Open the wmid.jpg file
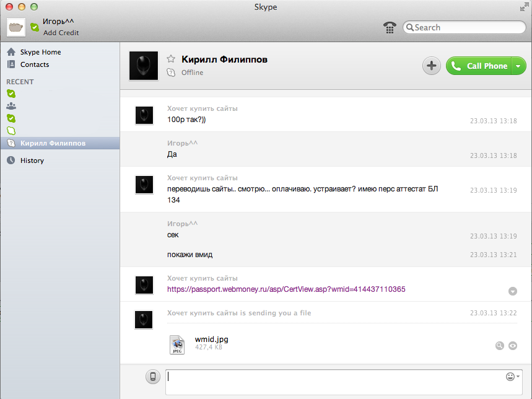The image size is (532, 399). pyautogui.click(x=211, y=340)
